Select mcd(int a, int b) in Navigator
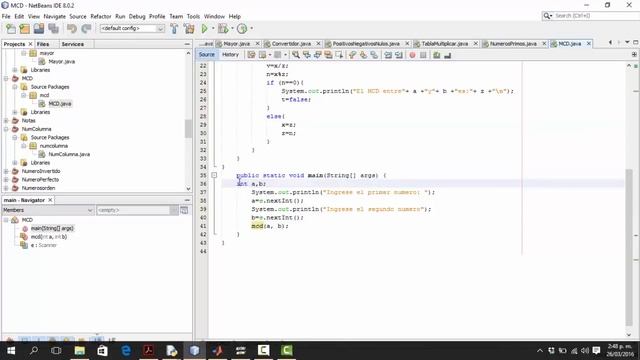This screenshot has width=640, height=360. [49, 237]
